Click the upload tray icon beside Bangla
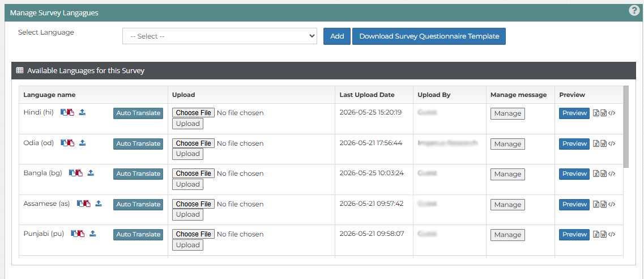 (x=91, y=173)
